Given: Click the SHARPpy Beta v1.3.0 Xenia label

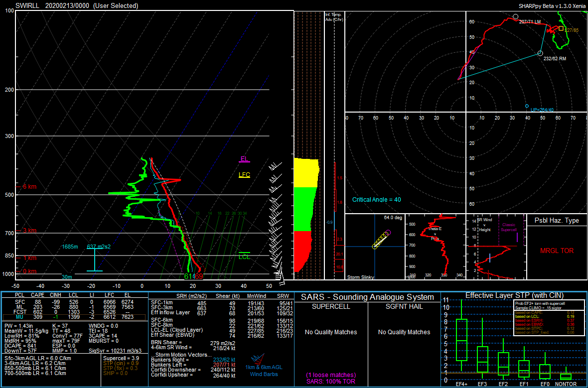Looking at the screenshot, I should click(x=552, y=5).
